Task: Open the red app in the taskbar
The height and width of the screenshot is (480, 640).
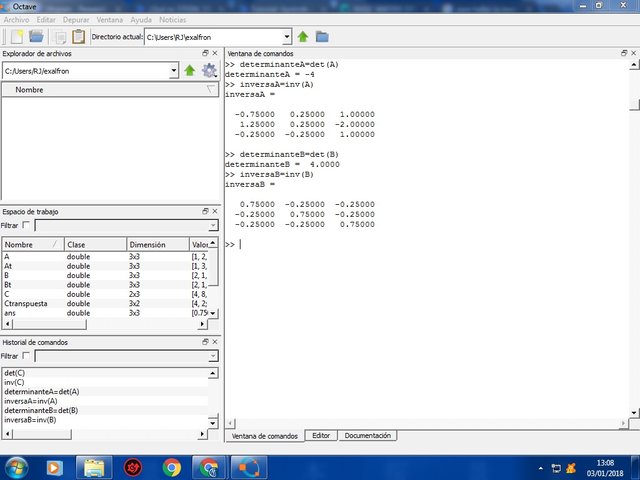Action: [133, 468]
